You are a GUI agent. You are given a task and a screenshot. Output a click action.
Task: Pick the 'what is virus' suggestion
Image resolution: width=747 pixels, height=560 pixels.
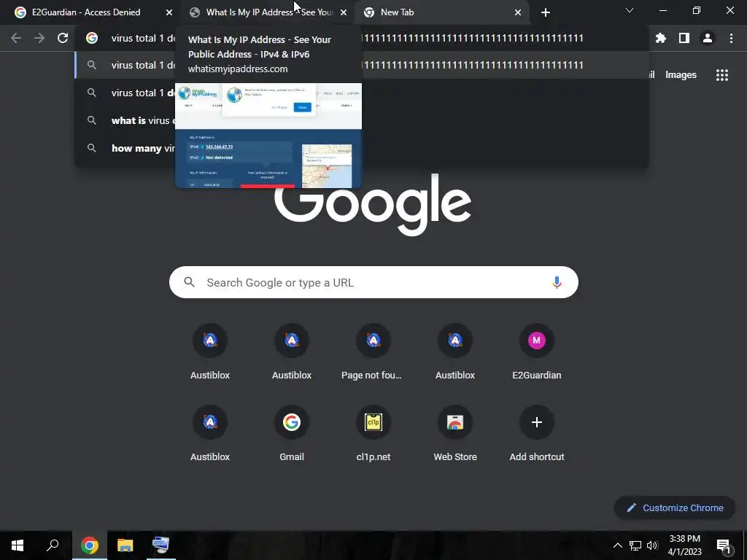(362, 120)
